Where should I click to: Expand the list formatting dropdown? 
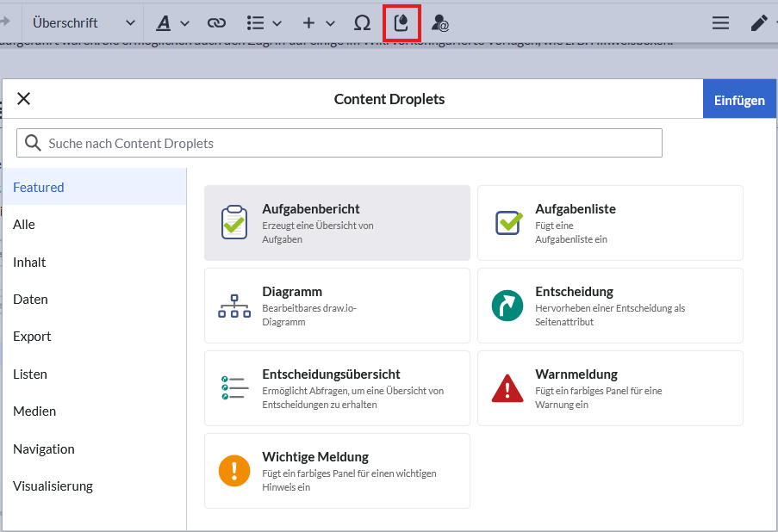point(264,23)
